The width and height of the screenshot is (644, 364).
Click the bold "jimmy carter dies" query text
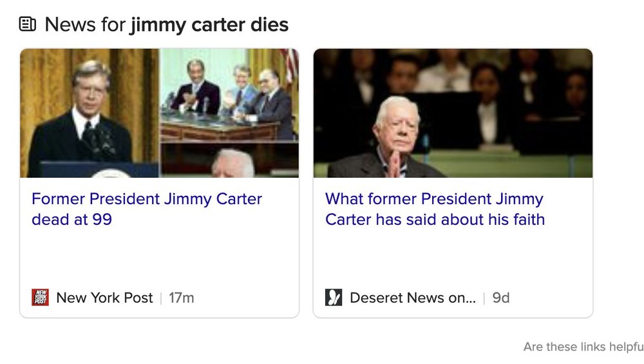point(209,24)
